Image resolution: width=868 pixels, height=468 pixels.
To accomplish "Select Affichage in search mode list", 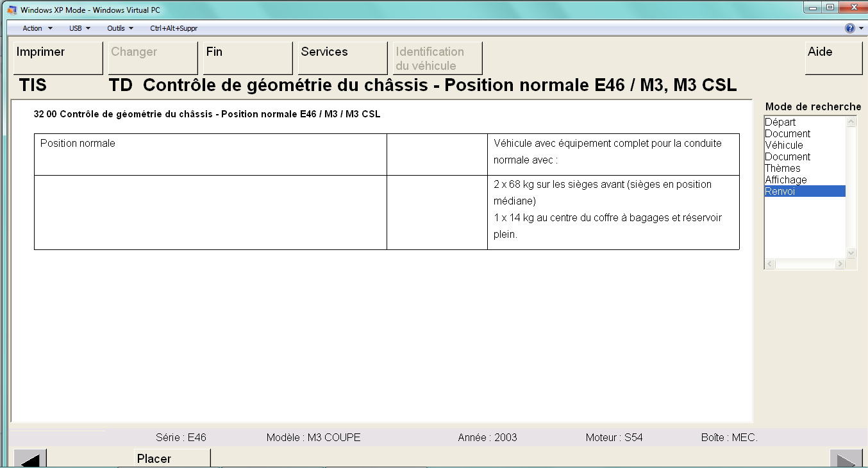I will tap(805, 180).
